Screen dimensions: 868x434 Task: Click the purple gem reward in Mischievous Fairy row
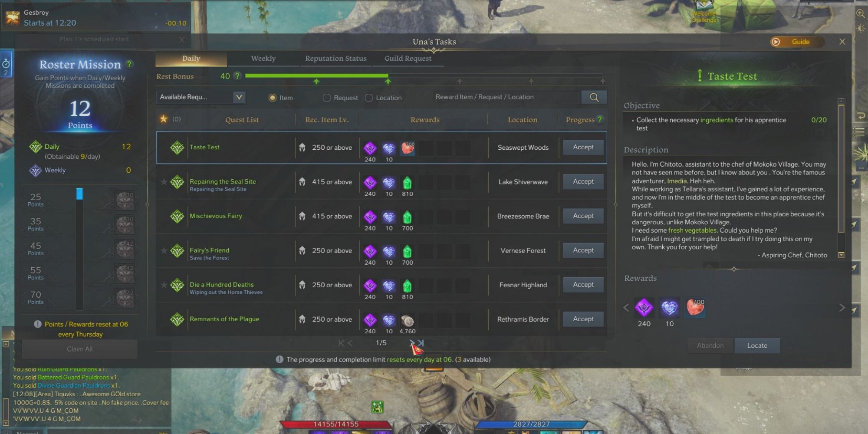tap(370, 217)
